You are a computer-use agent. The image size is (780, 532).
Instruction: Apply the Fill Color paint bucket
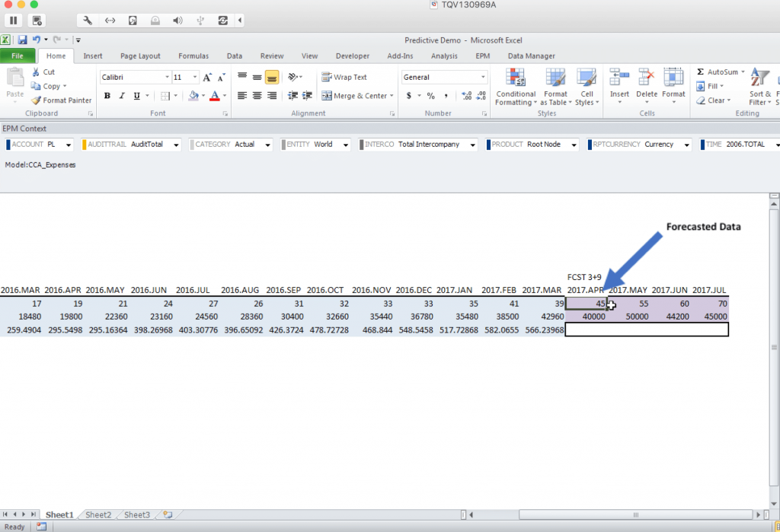pyautogui.click(x=193, y=95)
